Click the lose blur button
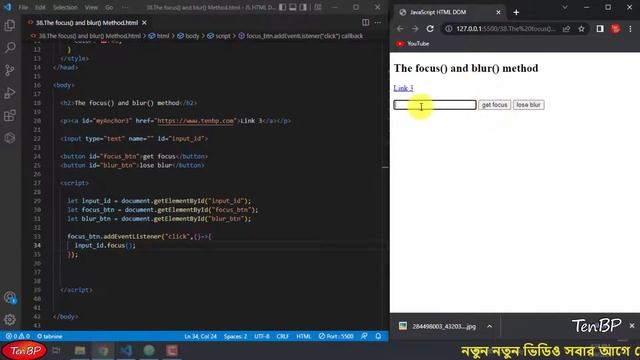Image resolution: width=640 pixels, height=360 pixels. coord(529,105)
